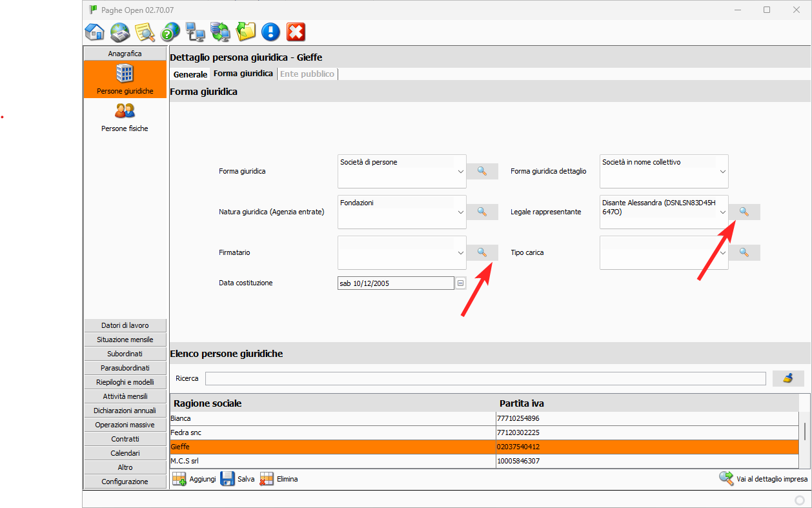Open the globe with newspaper toolbar icon
This screenshot has height=508, width=812.
tap(120, 32)
